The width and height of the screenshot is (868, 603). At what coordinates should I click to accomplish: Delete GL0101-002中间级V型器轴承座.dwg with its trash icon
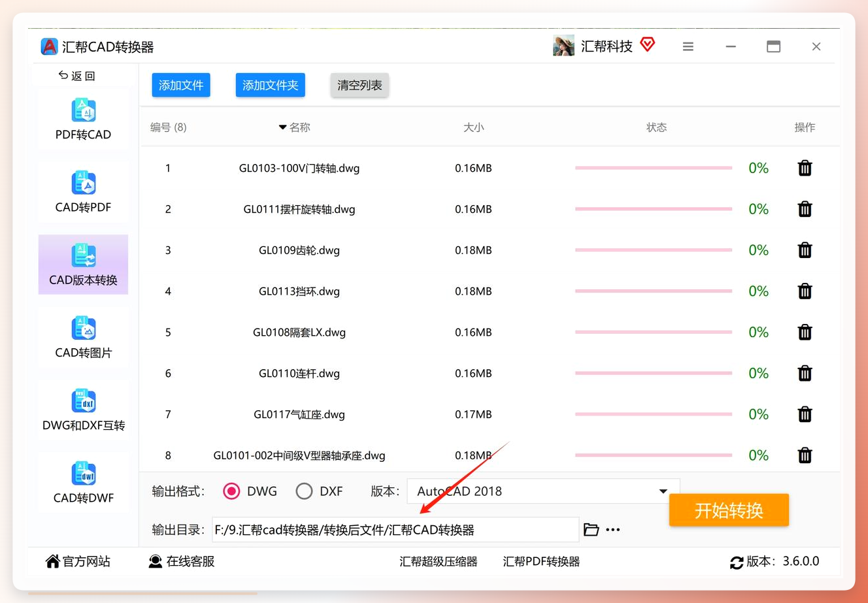click(805, 455)
